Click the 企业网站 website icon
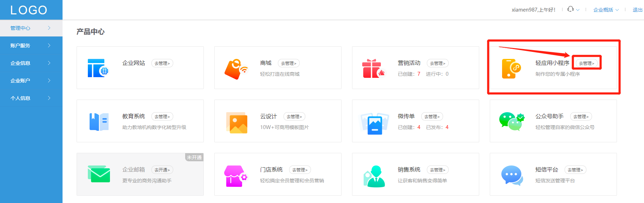This screenshot has height=203, width=644. [98, 68]
